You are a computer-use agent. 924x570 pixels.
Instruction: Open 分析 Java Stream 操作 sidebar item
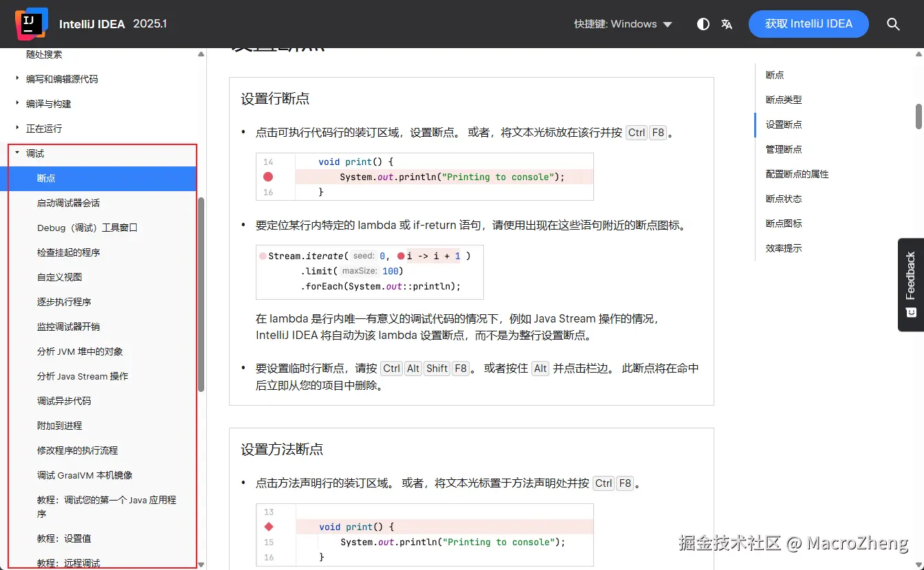pos(82,376)
